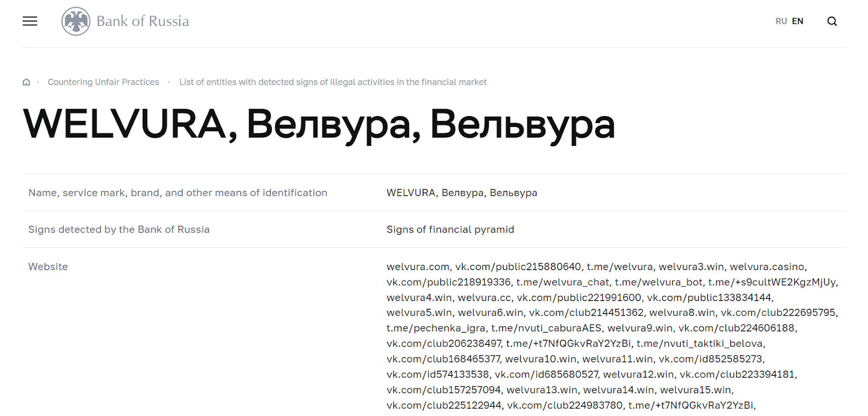Viewport: 868px width, 416px height.
Task: Click t.me/nvuti_taktiki_belova entry
Action: 700,343
